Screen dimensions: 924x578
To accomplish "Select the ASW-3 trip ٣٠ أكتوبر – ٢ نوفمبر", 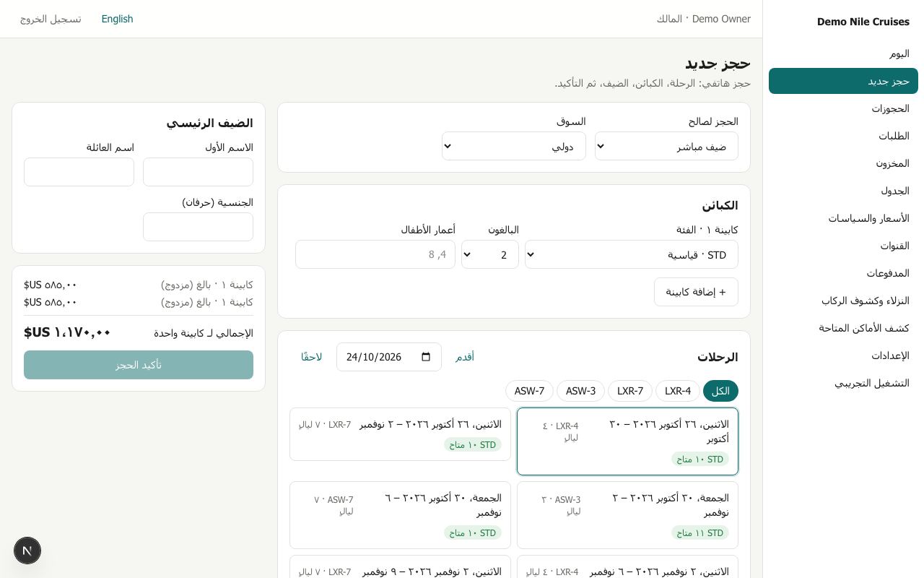I will [627, 515].
